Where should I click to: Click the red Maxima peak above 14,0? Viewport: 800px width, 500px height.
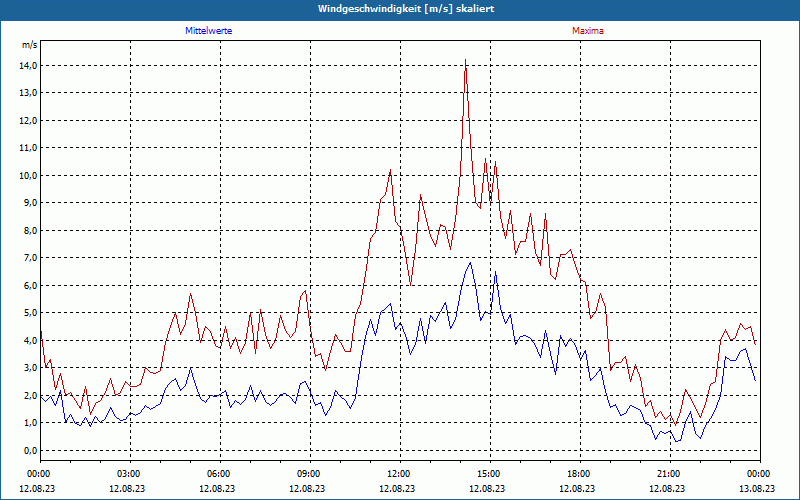coord(465,60)
